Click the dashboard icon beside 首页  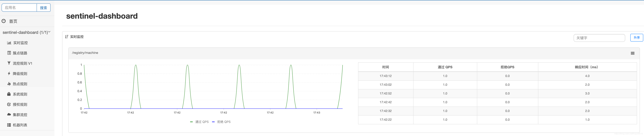point(4,21)
